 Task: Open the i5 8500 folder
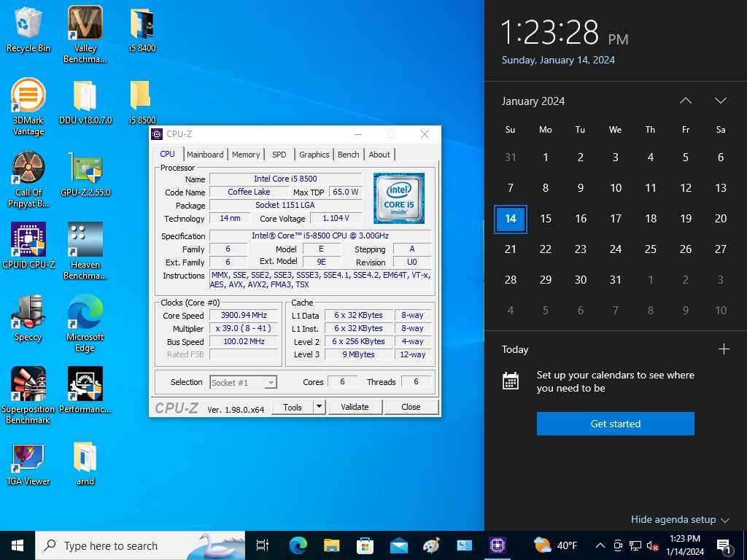tap(142, 102)
